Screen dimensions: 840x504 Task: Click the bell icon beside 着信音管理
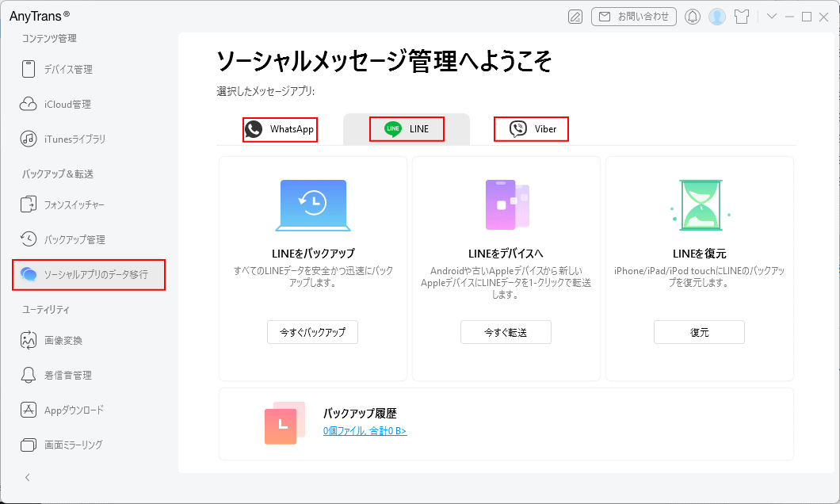(29, 375)
